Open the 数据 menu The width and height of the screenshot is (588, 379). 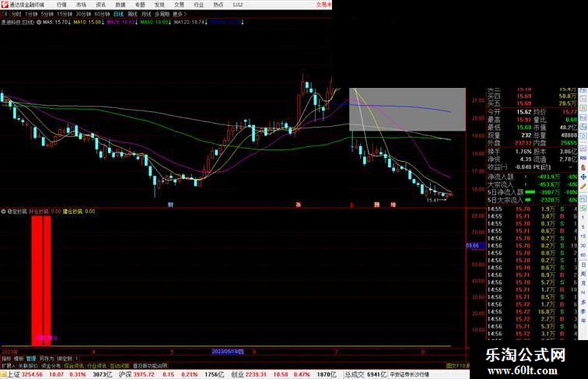coord(120,5)
